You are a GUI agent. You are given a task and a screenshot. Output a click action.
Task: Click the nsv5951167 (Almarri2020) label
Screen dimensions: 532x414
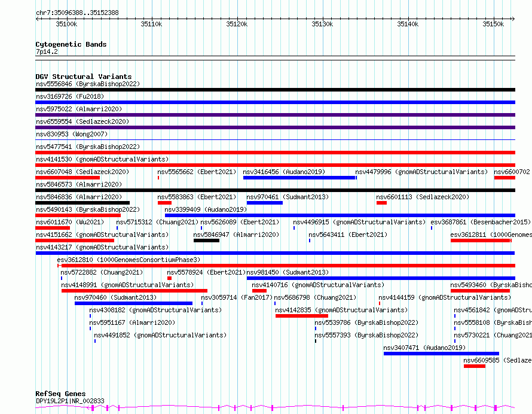[132, 322]
